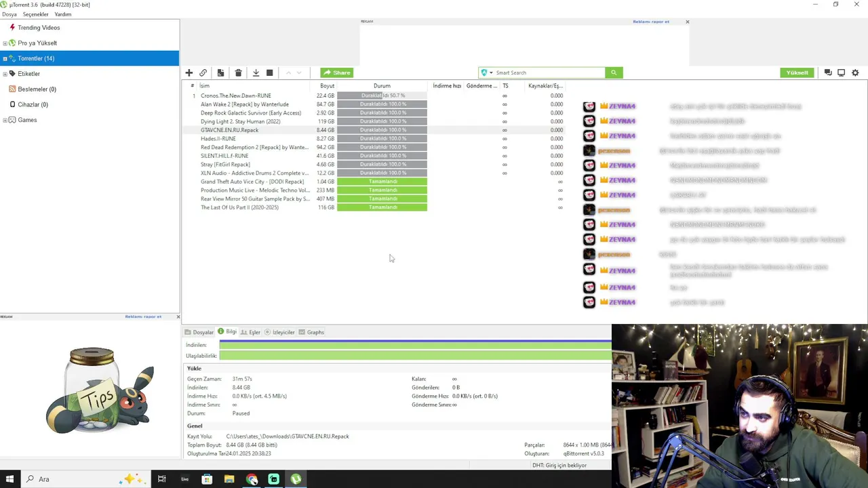Image resolution: width=868 pixels, height=488 pixels.
Task: Select Grand Theft Auto Vice City DODI Repack
Action: (x=373, y=182)
